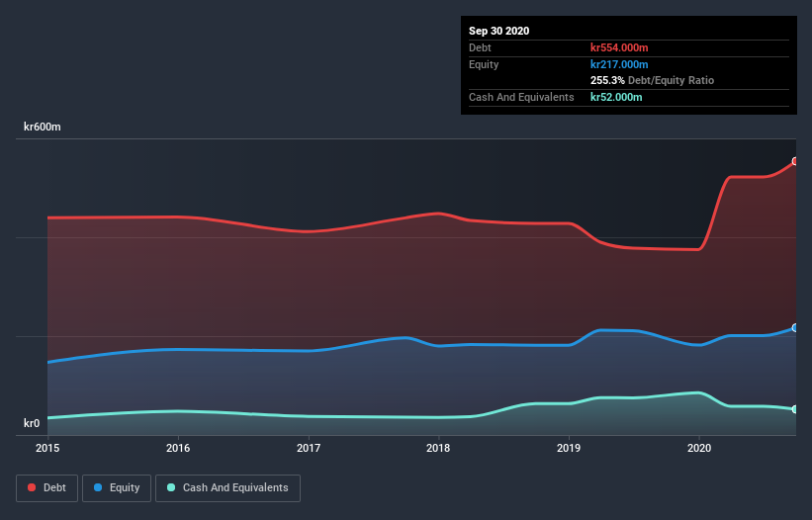The height and width of the screenshot is (520, 812).
Task: Click the kr554.000m debt value
Action: tap(619, 47)
